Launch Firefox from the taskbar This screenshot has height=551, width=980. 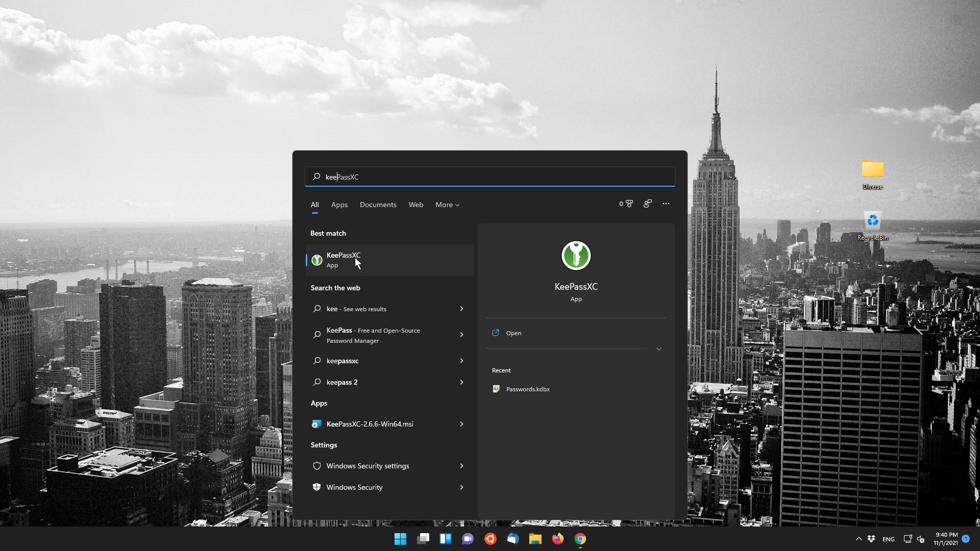(557, 539)
